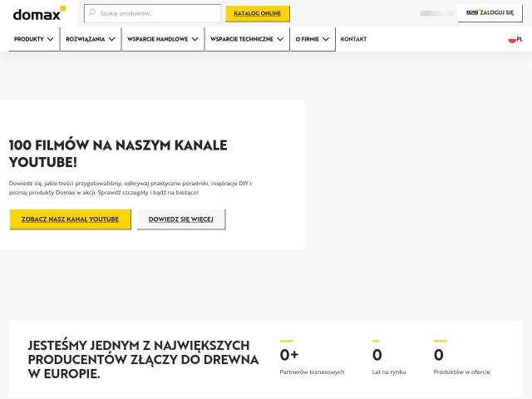
Task: Click the Produktów w ofercie label
Action: tap(462, 372)
